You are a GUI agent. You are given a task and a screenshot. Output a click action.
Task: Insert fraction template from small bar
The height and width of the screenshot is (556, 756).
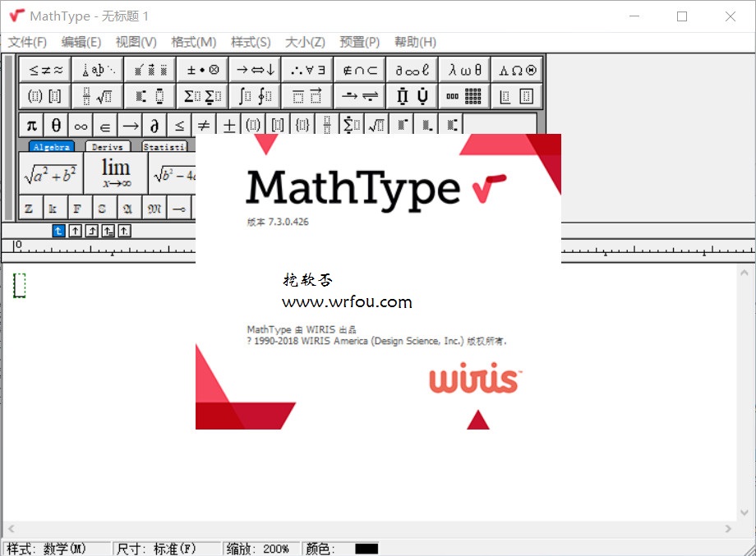(x=327, y=126)
